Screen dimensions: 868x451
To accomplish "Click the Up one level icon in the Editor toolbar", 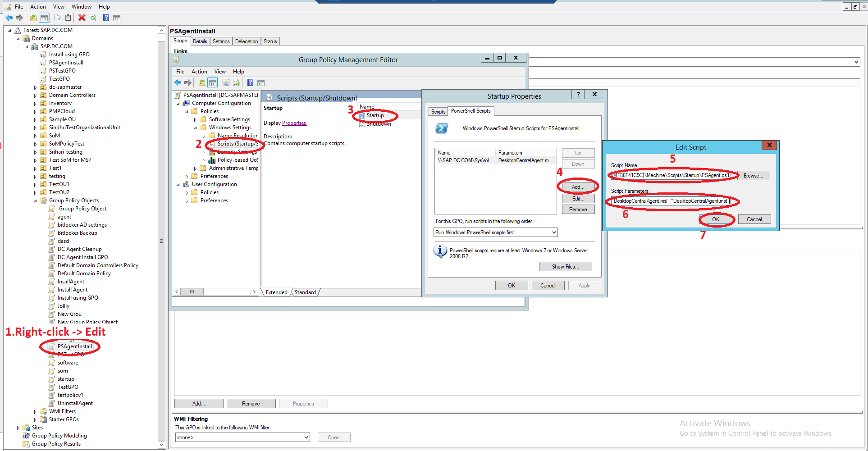I will coord(202,82).
